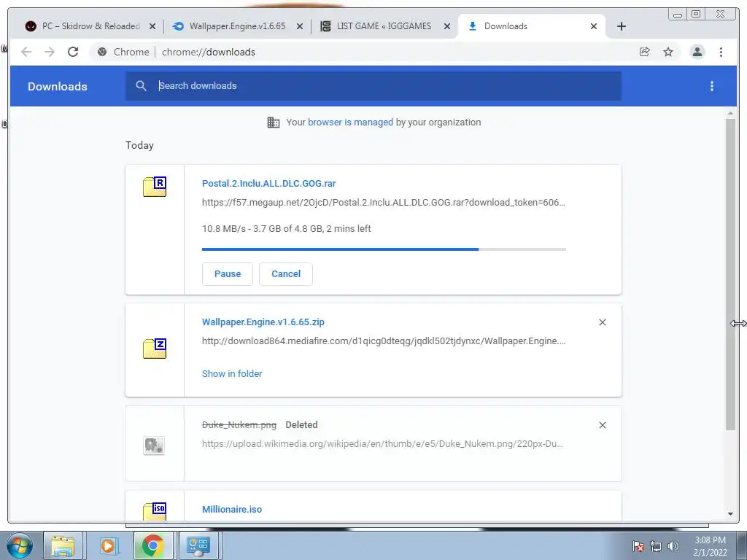Screen dimensions: 747x560
Task: Click the browser back arrow
Action: (26, 52)
